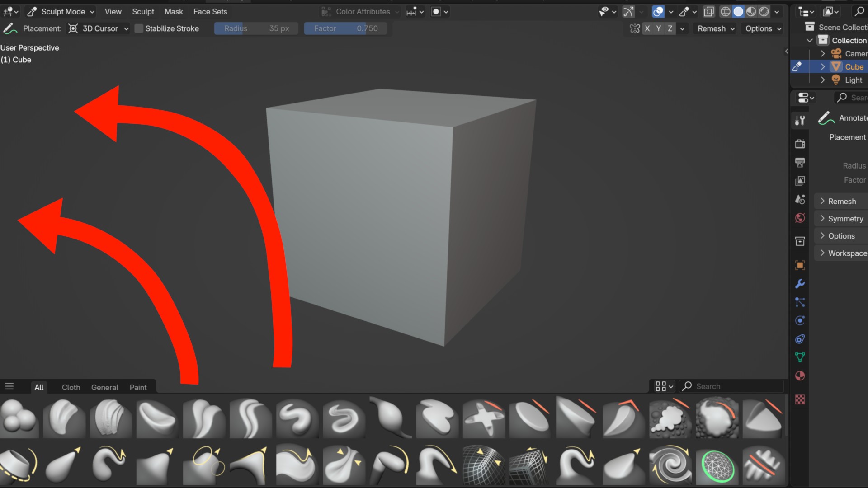Open the World properties tab icon

click(x=800, y=218)
